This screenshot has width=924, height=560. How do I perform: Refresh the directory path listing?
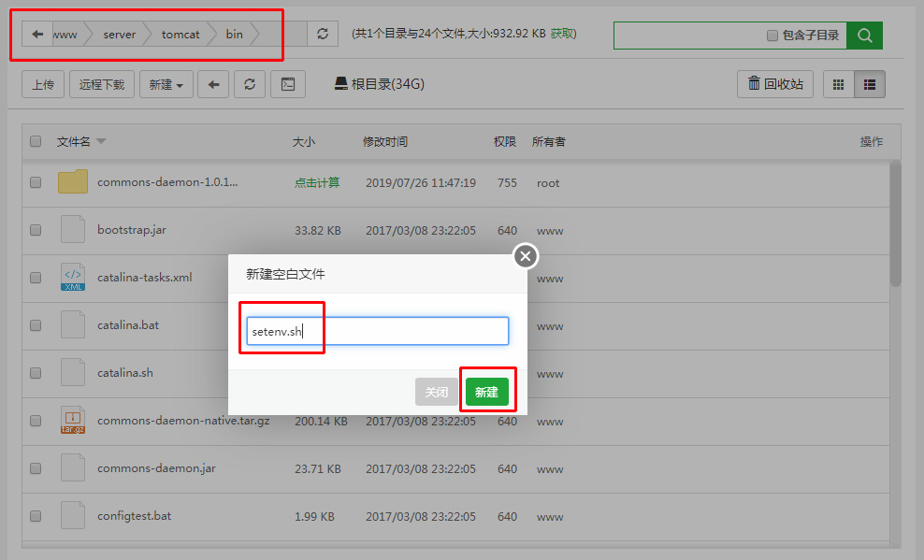[323, 35]
